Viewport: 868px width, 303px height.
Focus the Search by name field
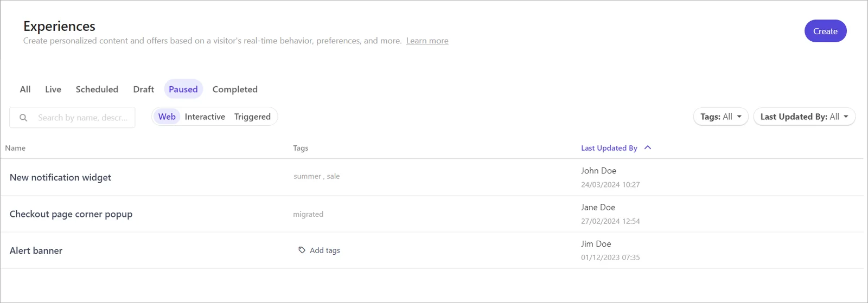coord(72,118)
